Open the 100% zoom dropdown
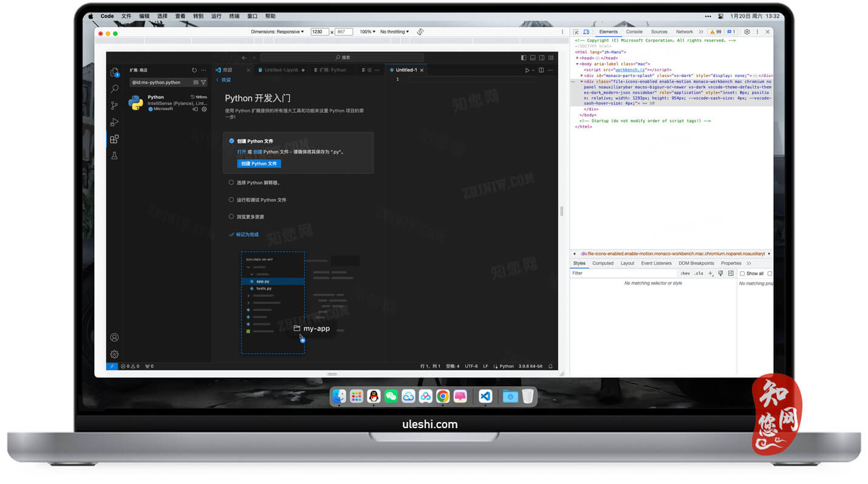 click(367, 32)
